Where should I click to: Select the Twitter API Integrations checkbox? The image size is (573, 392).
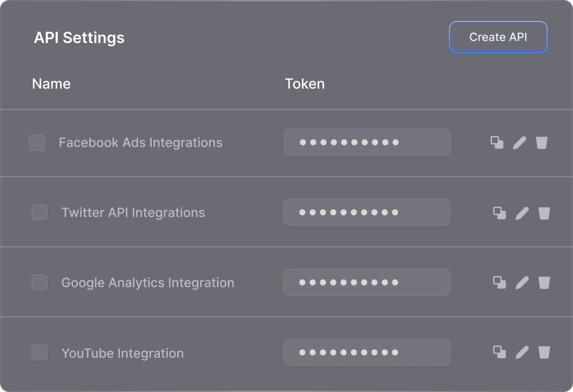click(x=39, y=213)
